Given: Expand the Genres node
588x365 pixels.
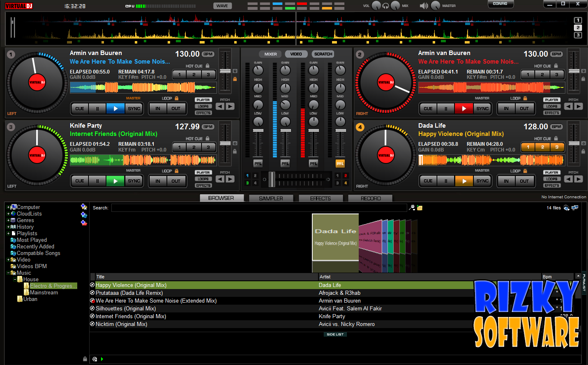Looking at the screenshot, I should [x=8, y=220].
